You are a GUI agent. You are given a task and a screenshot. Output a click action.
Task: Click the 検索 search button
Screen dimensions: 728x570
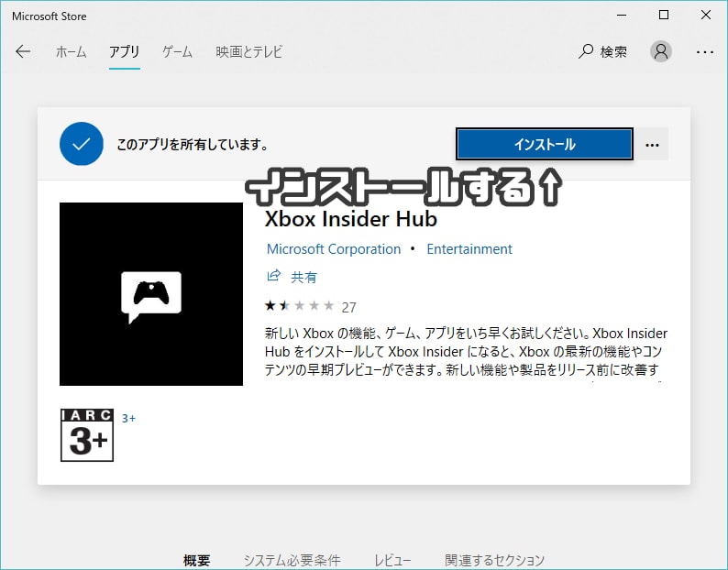pos(602,51)
